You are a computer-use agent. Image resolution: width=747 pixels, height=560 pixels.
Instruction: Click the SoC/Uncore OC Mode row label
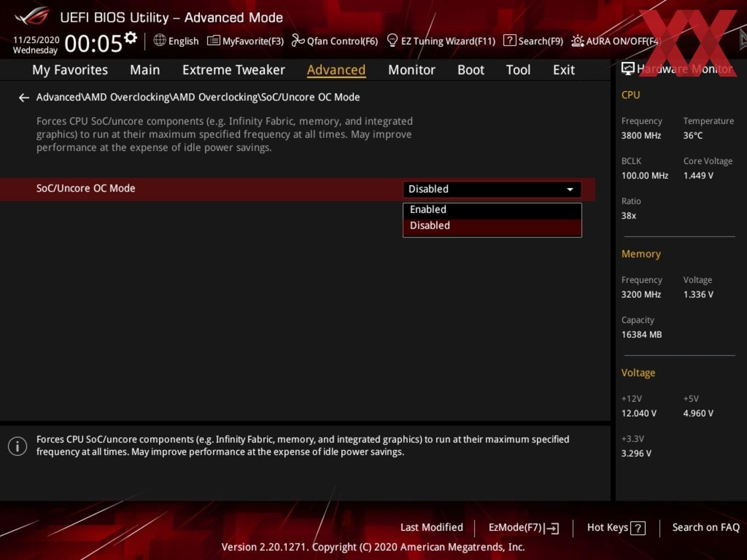(86, 188)
